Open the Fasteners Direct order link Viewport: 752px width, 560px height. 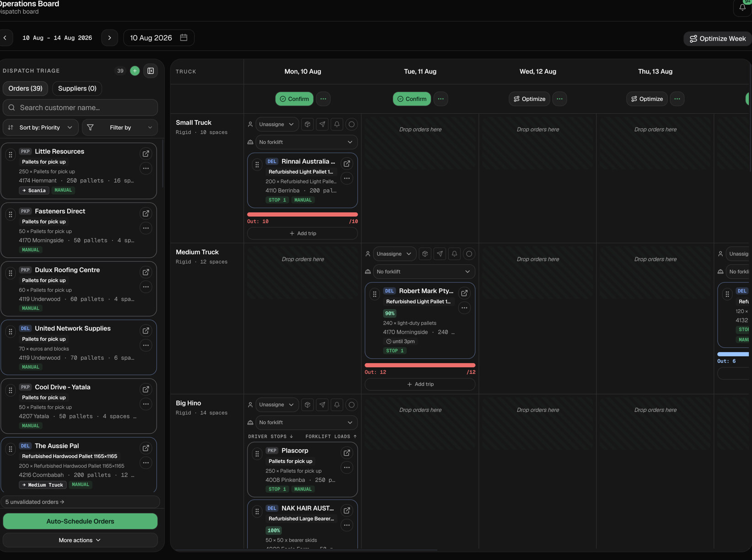coord(145,213)
